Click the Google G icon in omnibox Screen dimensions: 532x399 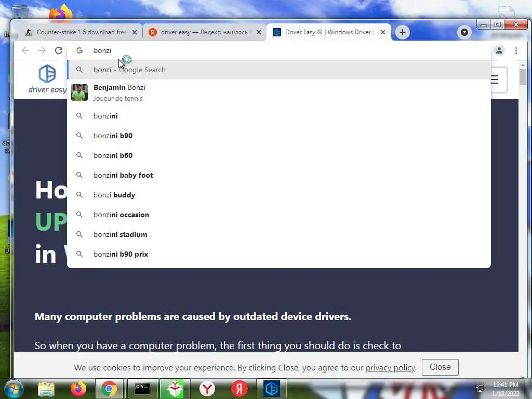click(79, 50)
